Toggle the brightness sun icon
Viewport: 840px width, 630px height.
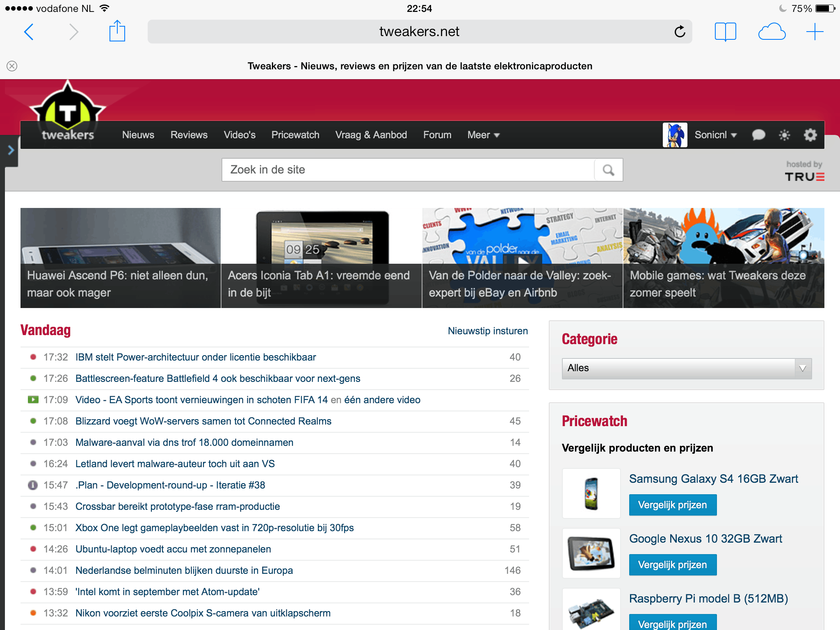coord(784,135)
